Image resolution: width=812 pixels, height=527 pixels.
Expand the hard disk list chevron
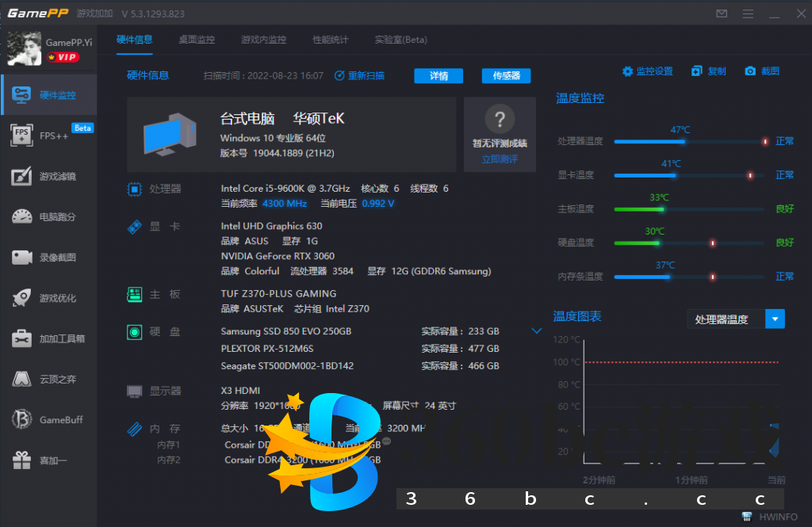click(x=537, y=330)
